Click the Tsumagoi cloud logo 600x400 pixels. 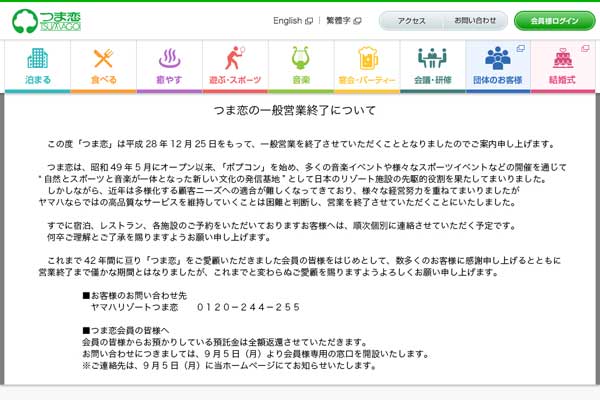pos(46,21)
